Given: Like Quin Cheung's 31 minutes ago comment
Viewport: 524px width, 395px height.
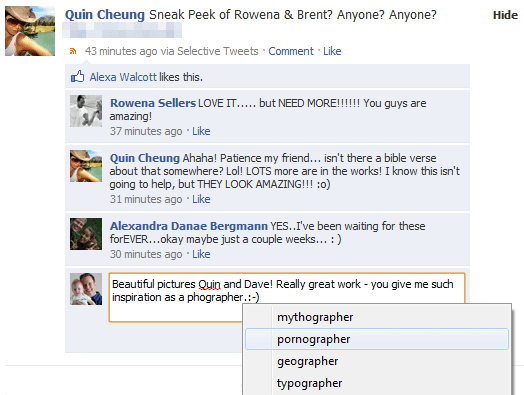Looking at the screenshot, I should click(x=201, y=199).
